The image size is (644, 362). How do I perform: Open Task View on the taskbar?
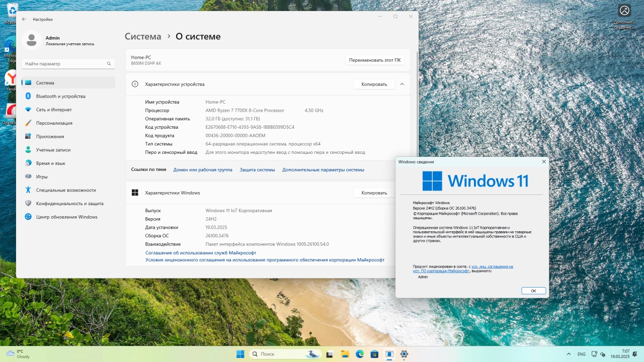click(x=330, y=354)
